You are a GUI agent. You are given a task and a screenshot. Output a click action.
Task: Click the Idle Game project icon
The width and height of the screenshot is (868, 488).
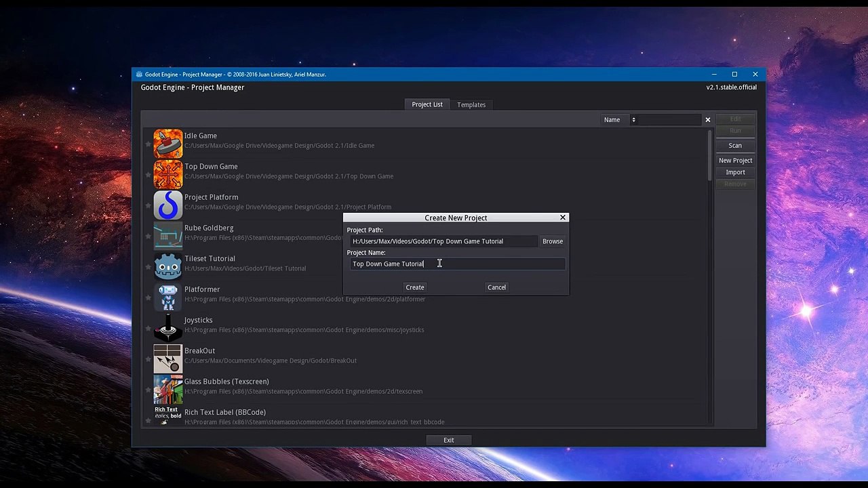[x=167, y=143]
